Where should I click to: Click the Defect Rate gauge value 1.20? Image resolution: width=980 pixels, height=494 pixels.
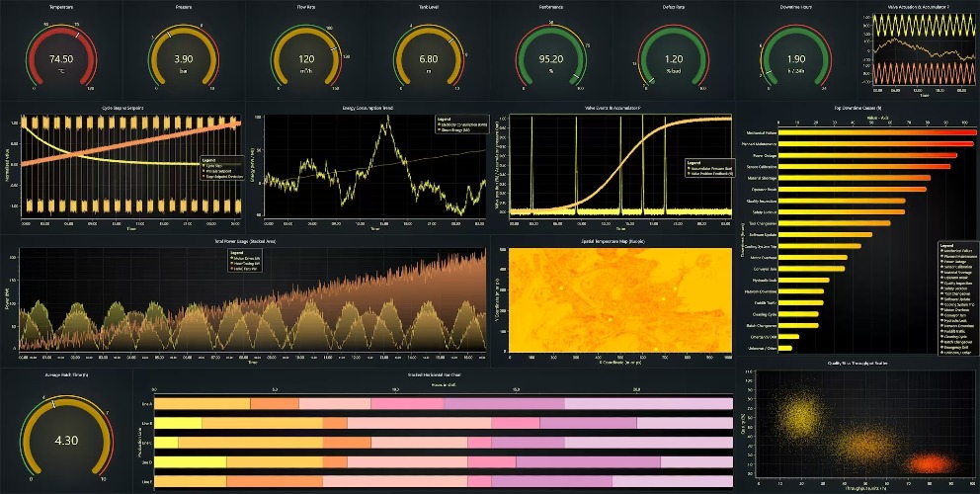tap(674, 58)
